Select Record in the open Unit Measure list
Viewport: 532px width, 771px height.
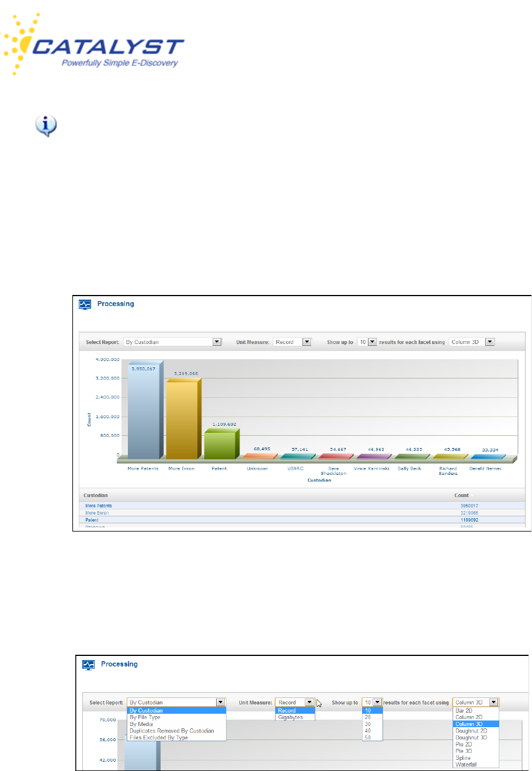pos(295,711)
